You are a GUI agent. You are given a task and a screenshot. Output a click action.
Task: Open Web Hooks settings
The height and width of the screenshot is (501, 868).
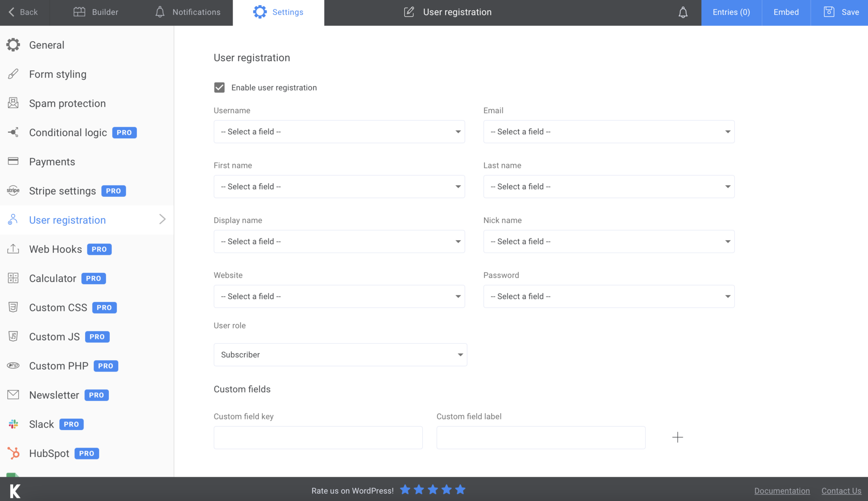click(55, 249)
